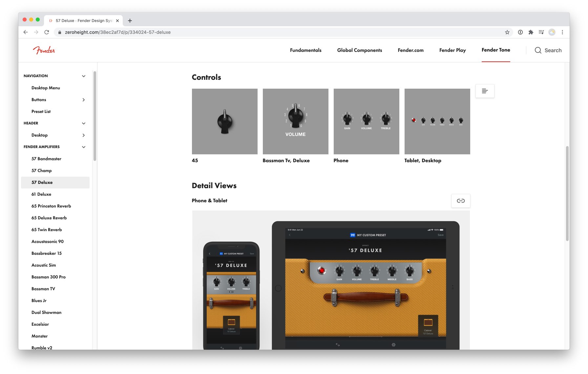Viewport: 588px width, 374px height.
Task: Open browser extensions puzzle icon
Action: (531, 32)
